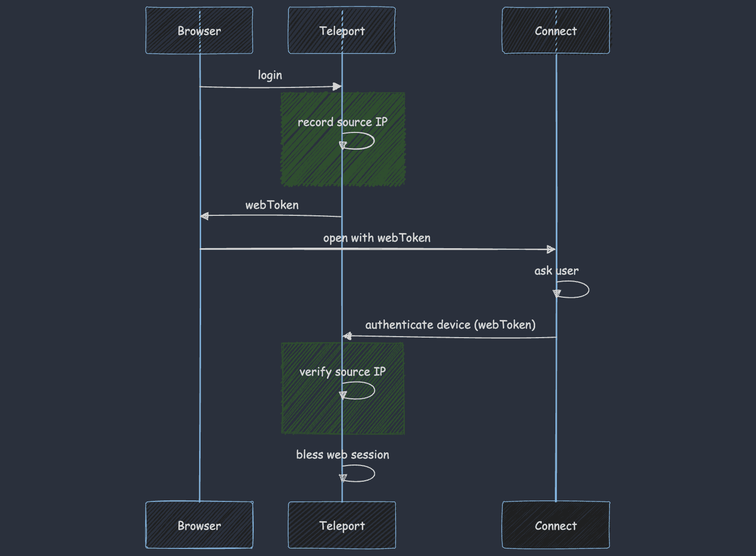Select the top Browser participant box
Image resolution: width=756 pixels, height=556 pixels.
coord(199,30)
